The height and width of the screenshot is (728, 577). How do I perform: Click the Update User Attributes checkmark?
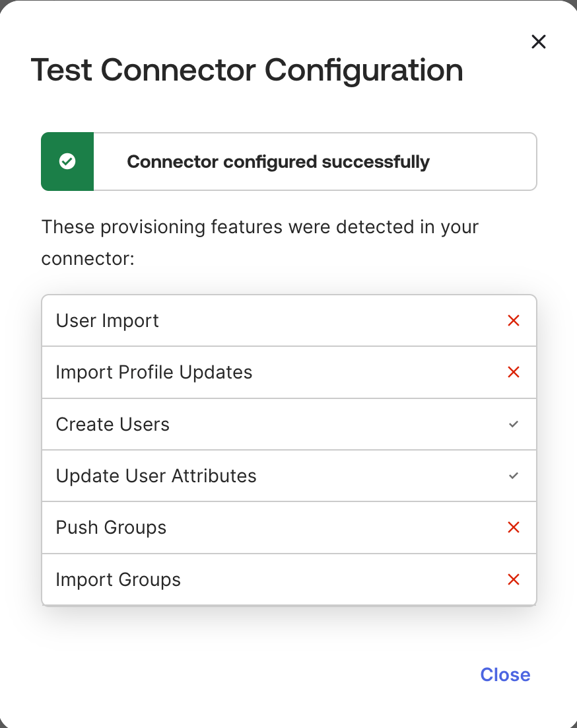513,476
